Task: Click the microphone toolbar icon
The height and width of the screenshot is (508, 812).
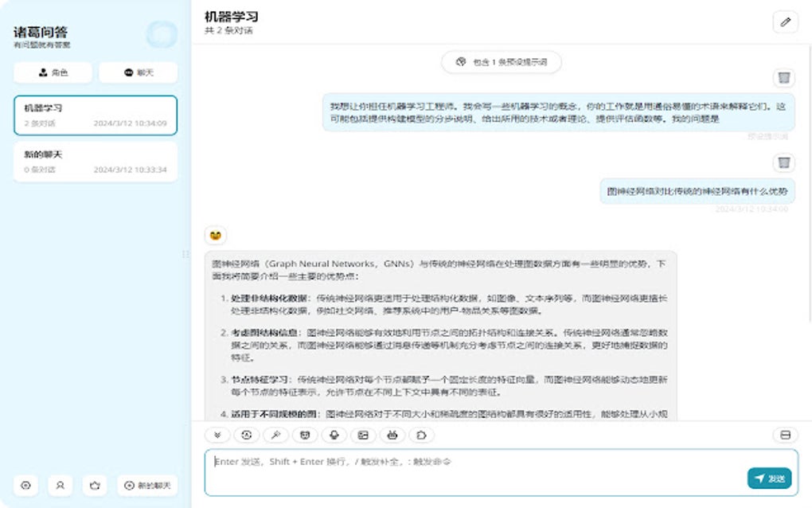Action: [x=334, y=435]
